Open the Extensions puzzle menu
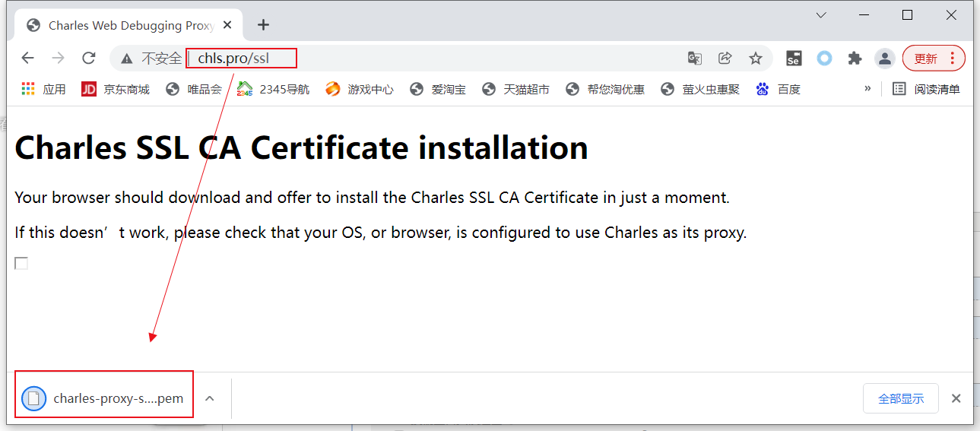Viewport: 980px width, 431px height. click(x=855, y=58)
